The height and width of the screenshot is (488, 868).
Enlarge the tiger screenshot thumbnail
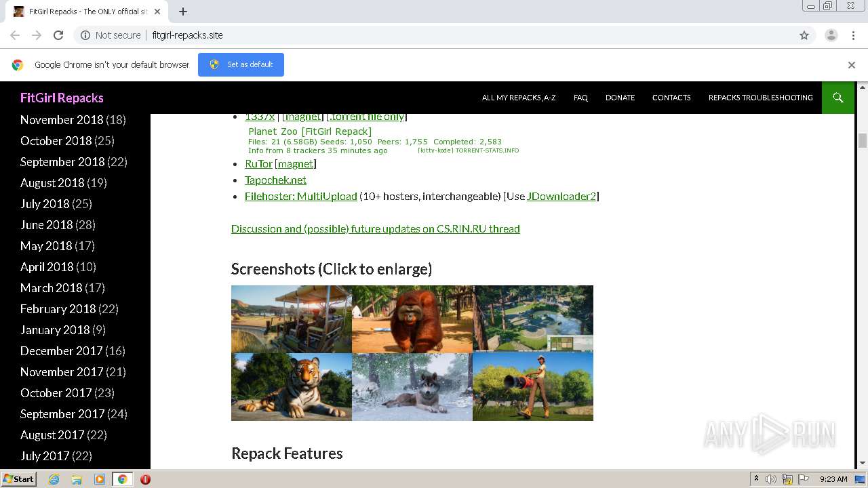pos(292,387)
